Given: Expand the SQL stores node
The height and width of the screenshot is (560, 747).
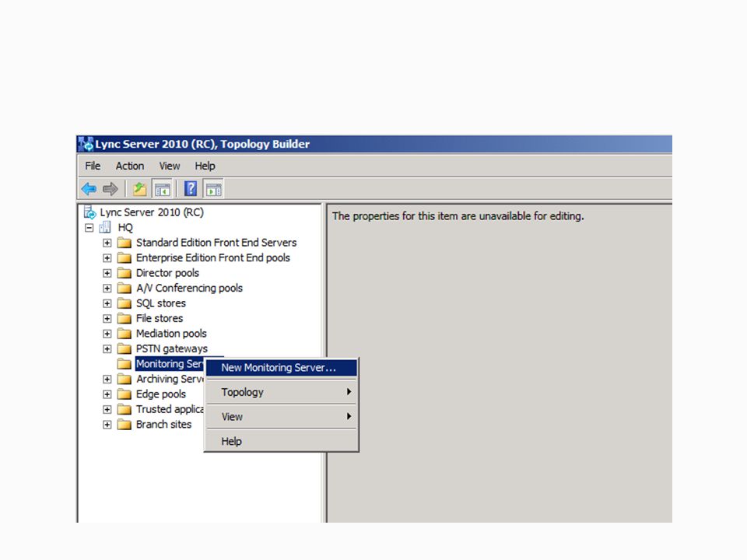Looking at the screenshot, I should pos(107,303).
